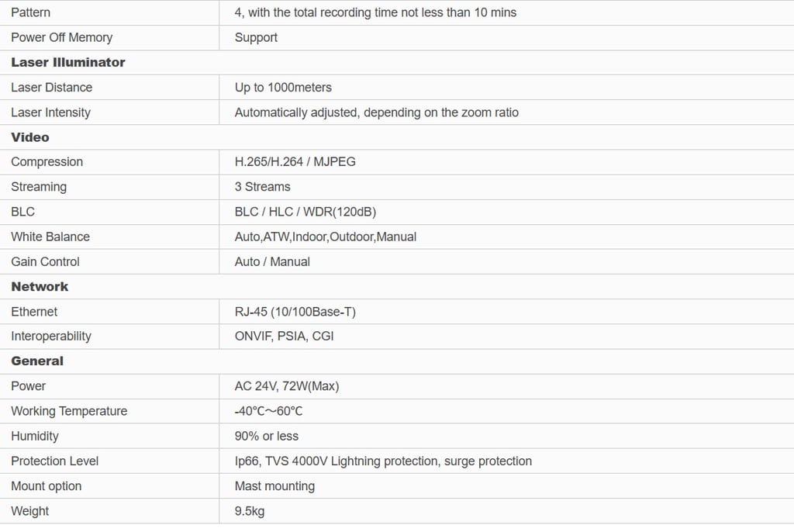Click the Compression row label
The height and width of the screenshot is (532, 794).
[47, 162]
